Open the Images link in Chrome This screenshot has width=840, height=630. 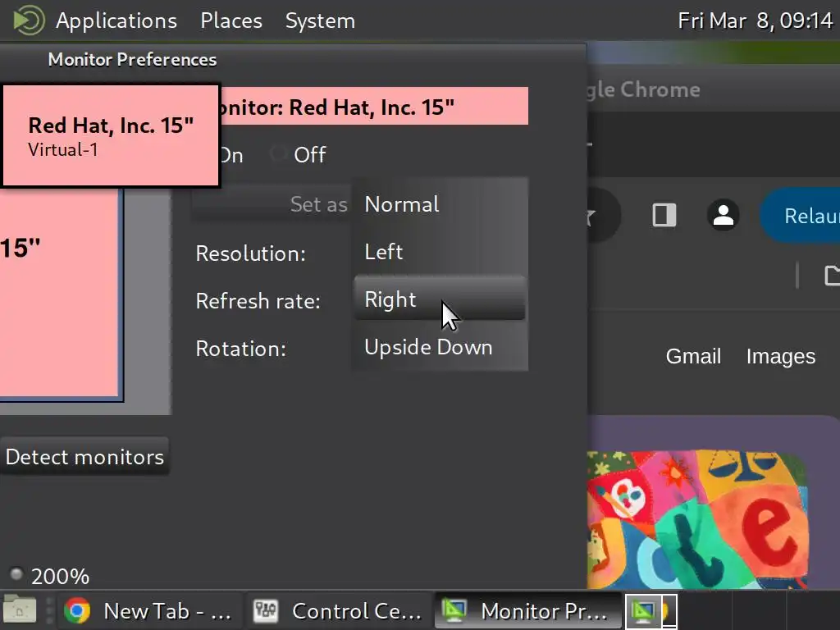(781, 356)
